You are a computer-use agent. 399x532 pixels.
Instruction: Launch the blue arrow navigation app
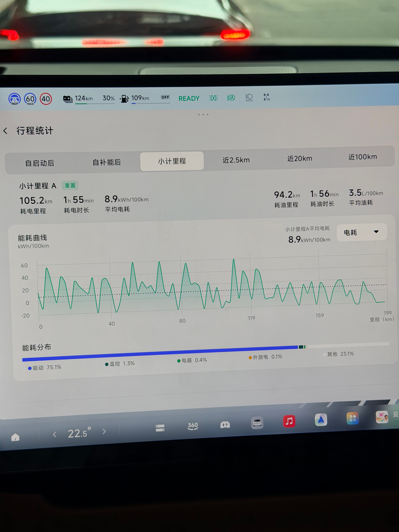point(321,420)
